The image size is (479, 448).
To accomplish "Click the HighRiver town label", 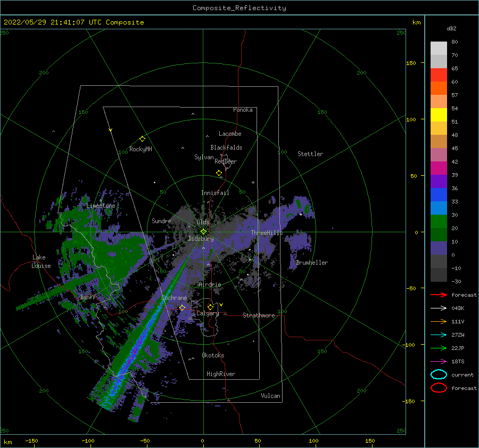I will [221, 374].
